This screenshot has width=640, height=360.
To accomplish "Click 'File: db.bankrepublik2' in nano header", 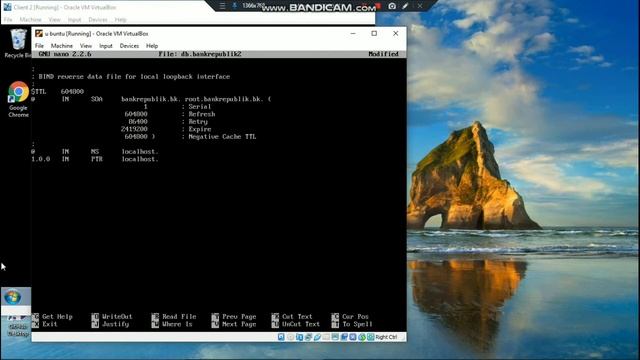I will point(200,54).
